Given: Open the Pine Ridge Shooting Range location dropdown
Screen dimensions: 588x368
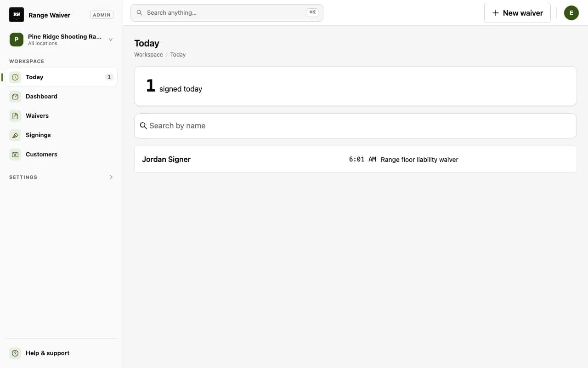Looking at the screenshot, I should point(62,40).
